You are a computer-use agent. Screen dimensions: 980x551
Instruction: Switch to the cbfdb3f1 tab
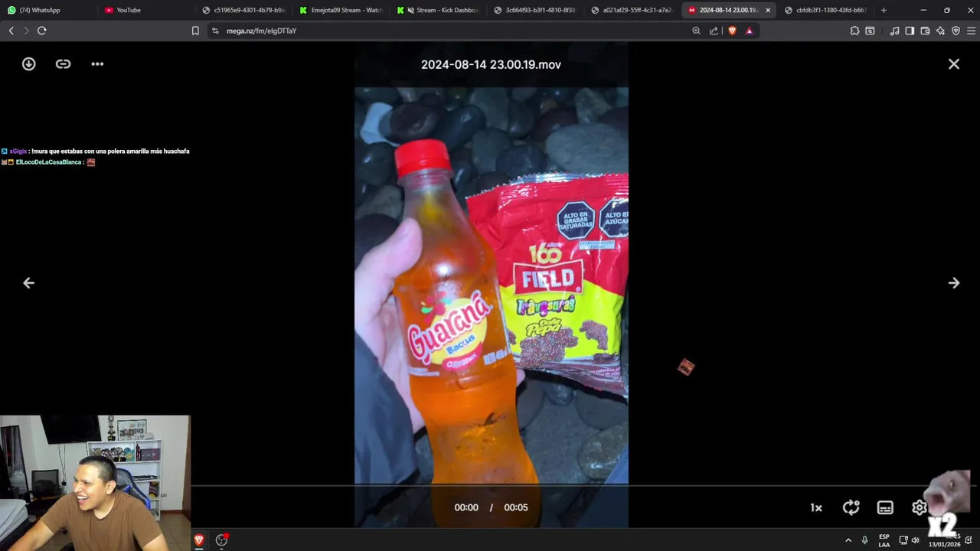(825, 10)
